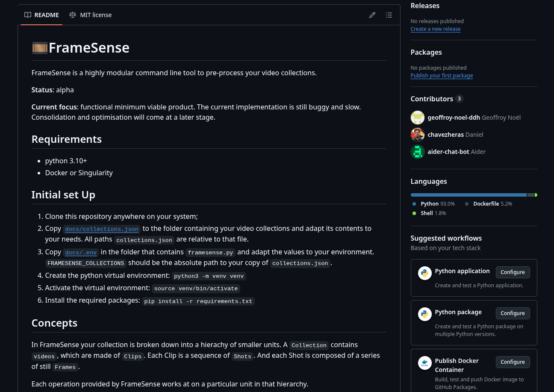Configure the Python package workflow

[513, 313]
